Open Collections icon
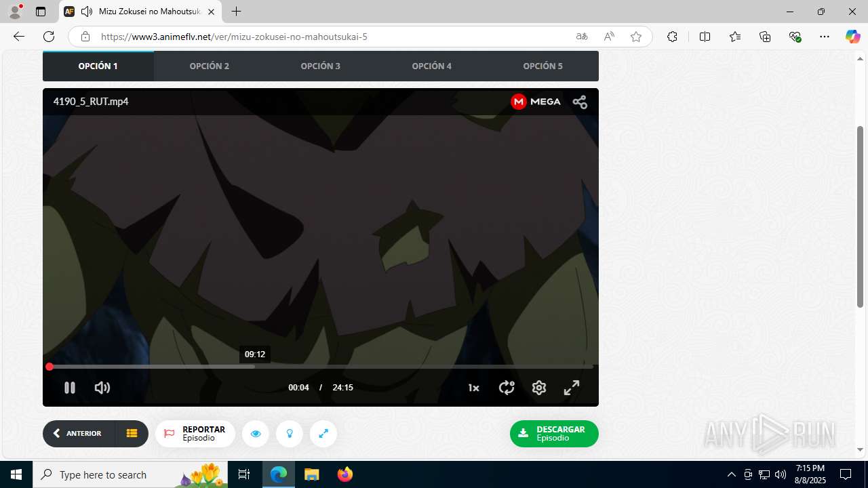 tap(765, 37)
